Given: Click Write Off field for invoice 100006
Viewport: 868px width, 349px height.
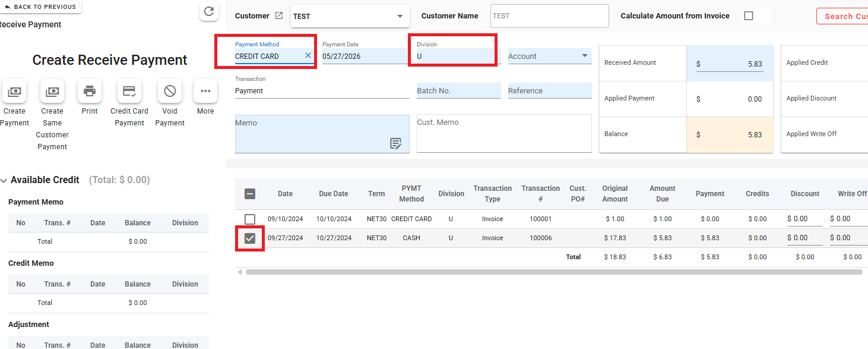Looking at the screenshot, I should click(x=848, y=238).
